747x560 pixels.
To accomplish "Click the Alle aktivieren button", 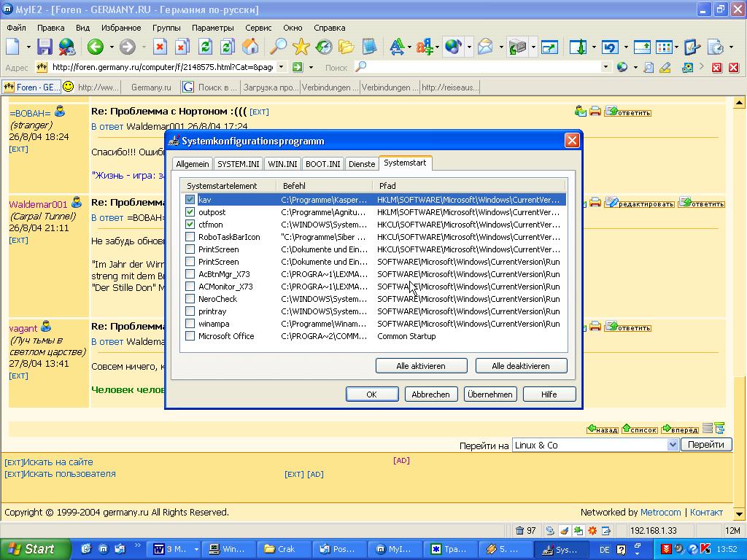I will [x=421, y=366].
